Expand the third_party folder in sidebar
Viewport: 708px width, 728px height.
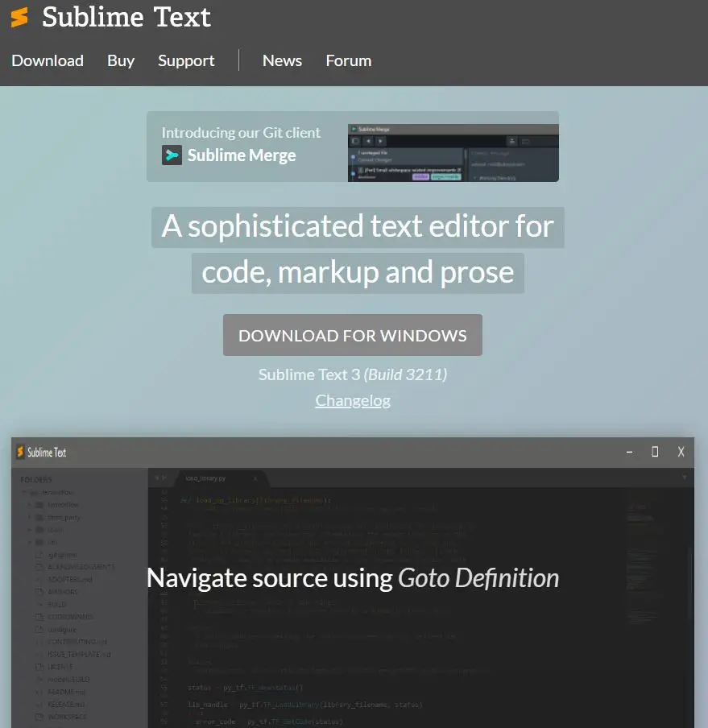[x=30, y=517]
